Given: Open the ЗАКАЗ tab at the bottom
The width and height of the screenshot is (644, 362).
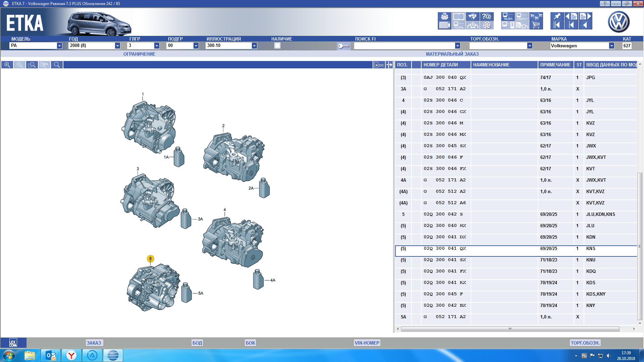Looking at the screenshot, I should tap(94, 343).
